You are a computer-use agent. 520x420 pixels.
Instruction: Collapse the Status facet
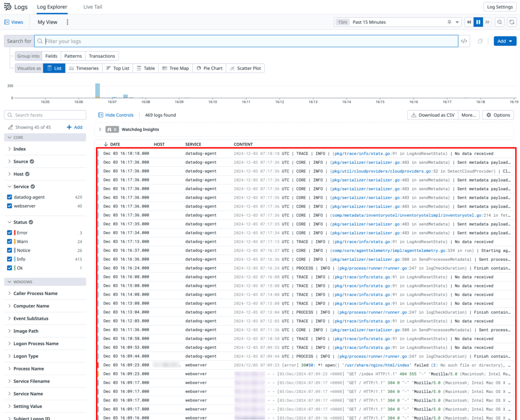click(x=10, y=222)
